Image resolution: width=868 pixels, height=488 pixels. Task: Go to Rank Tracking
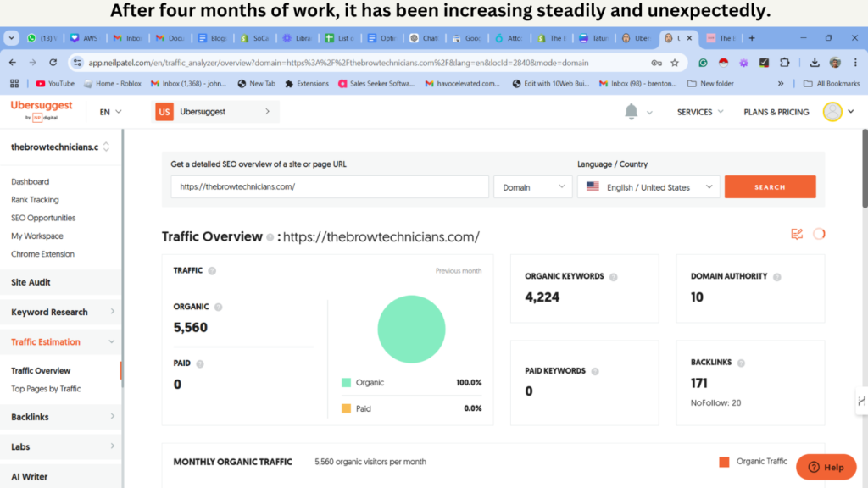click(35, 200)
